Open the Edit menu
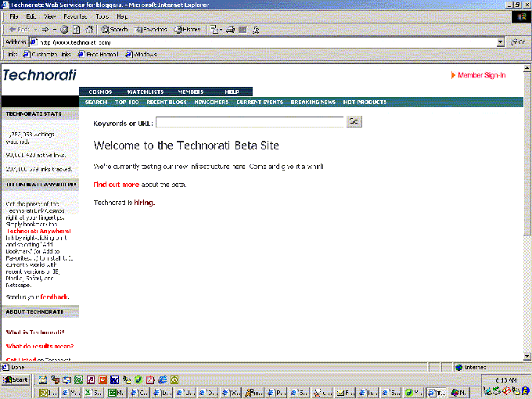The image size is (532, 399). 31,16
